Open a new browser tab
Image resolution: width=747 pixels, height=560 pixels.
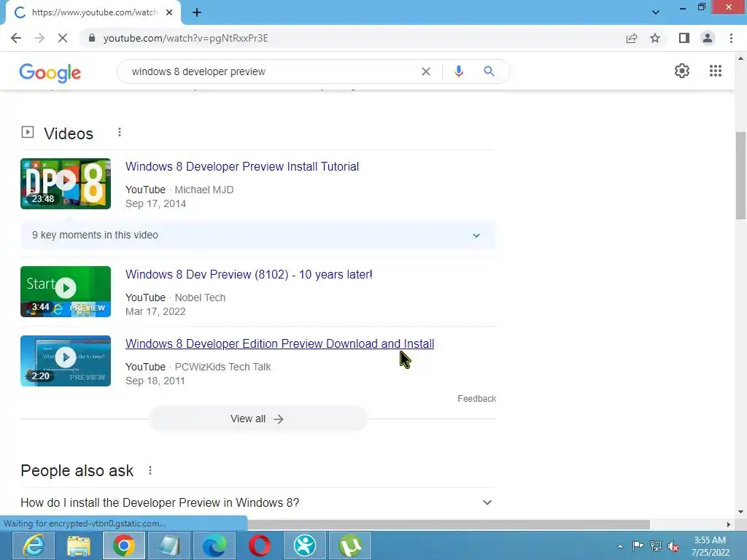[x=197, y=13]
